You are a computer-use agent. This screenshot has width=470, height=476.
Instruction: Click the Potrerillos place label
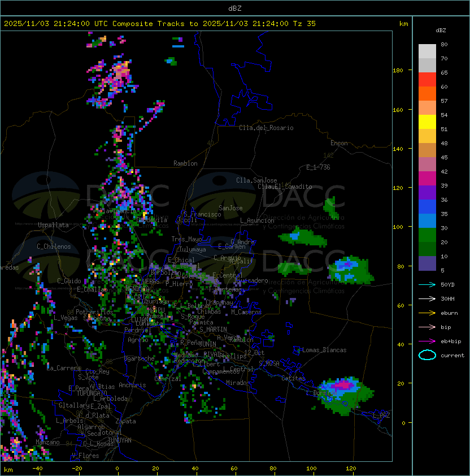(94, 312)
